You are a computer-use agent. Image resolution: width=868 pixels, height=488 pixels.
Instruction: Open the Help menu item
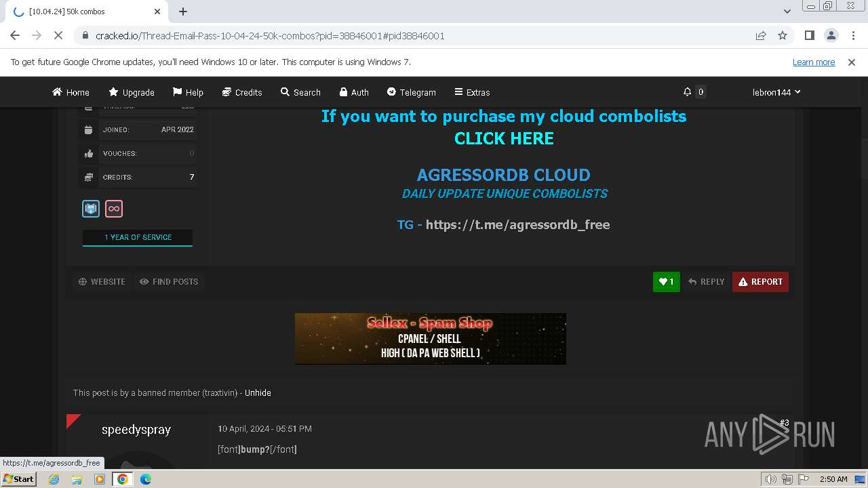point(188,92)
